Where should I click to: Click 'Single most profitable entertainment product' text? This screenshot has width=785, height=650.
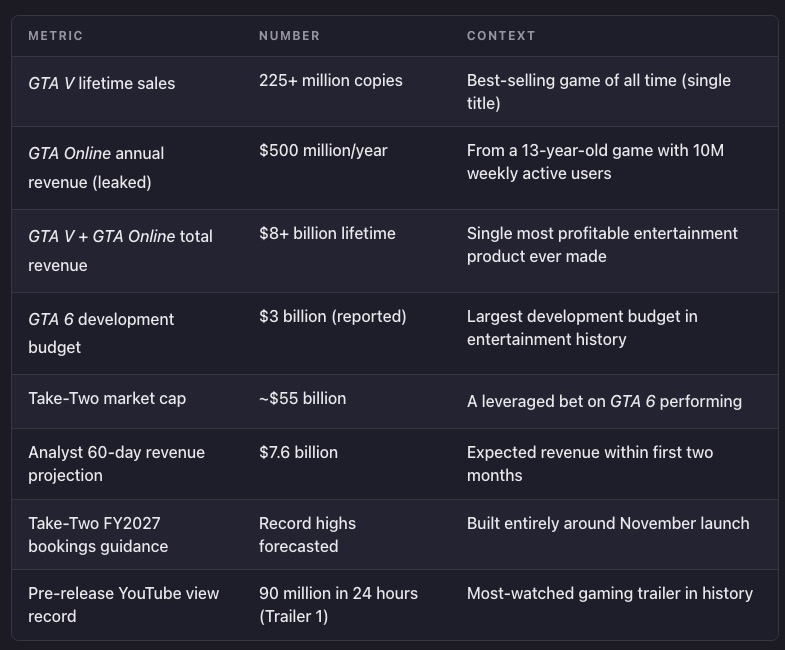tap(602, 245)
